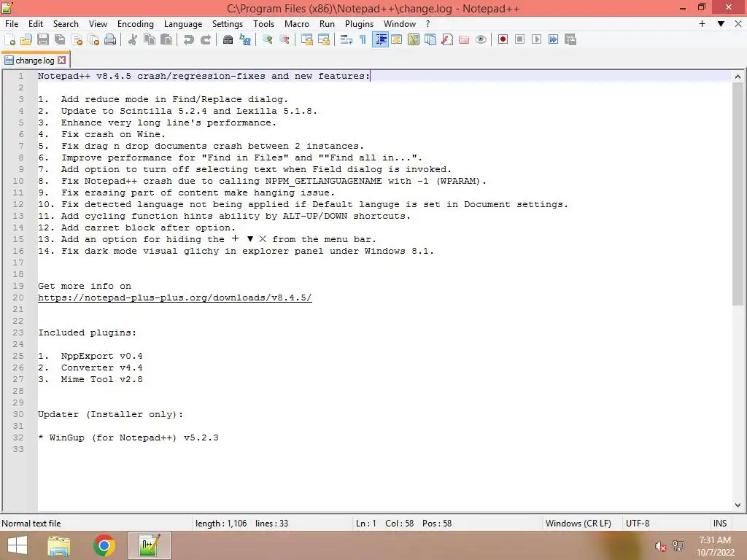The image size is (747, 560).
Task: Click the Save Recorded Macro icon
Action: (x=570, y=39)
